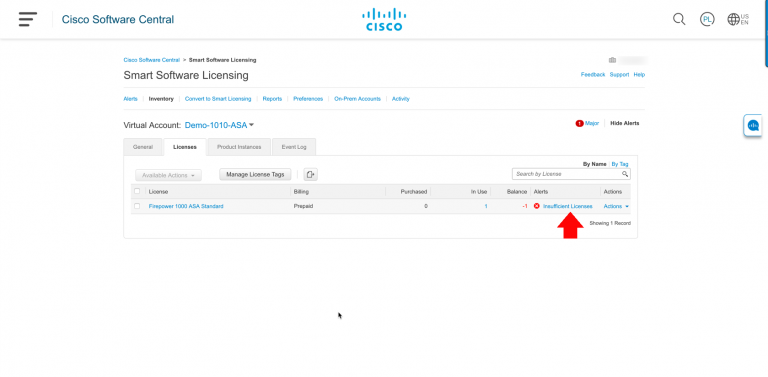Click the red Major alert badge
This screenshot has height=377, width=768.
click(x=579, y=123)
